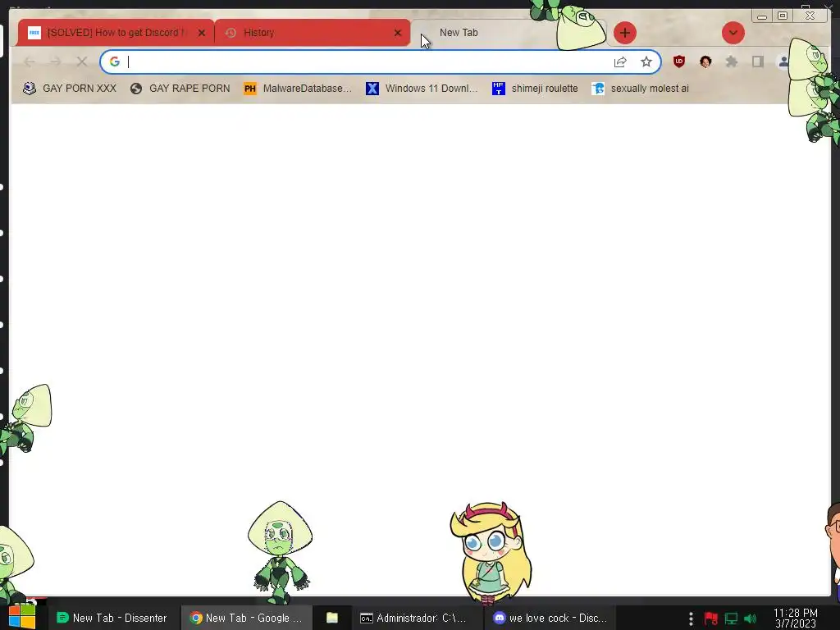
Task: Toggle the side panel
Action: (757, 62)
